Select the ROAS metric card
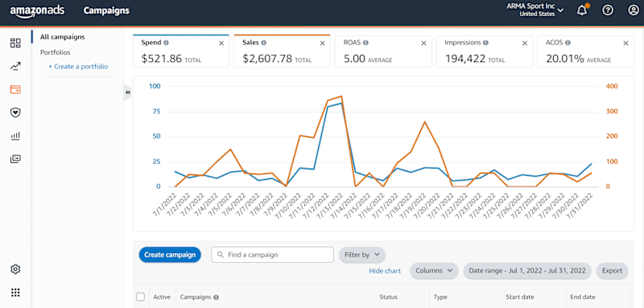Image resolution: width=644 pixels, height=308 pixels. click(x=383, y=52)
